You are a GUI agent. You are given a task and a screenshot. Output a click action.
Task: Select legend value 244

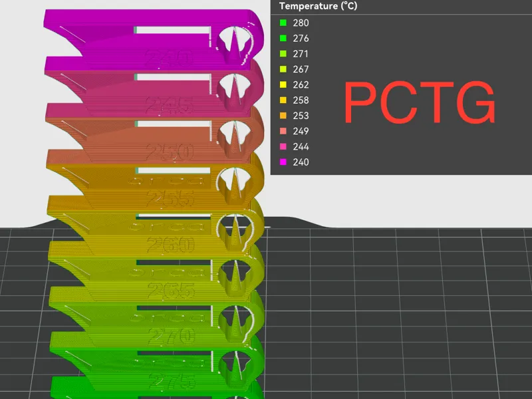click(x=301, y=146)
